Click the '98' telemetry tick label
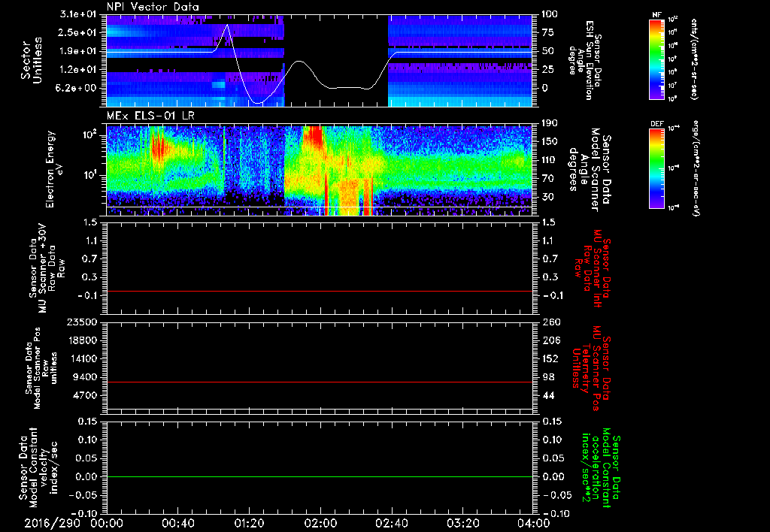The image size is (770, 532). 548,377
